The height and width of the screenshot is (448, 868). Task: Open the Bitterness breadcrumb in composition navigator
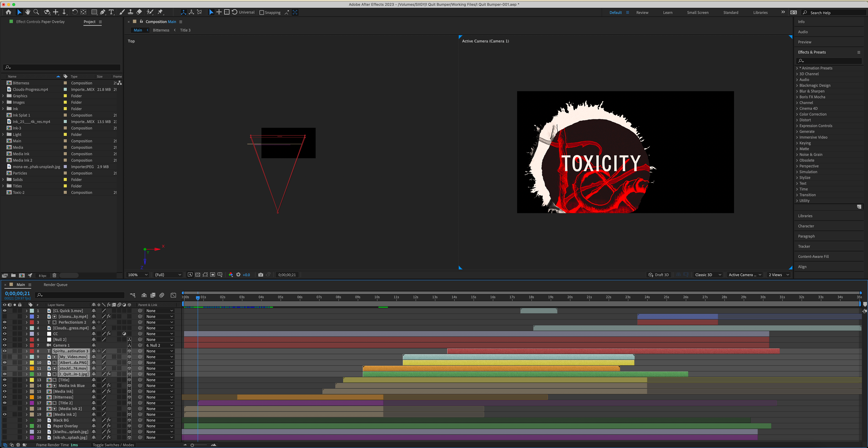pyautogui.click(x=161, y=30)
